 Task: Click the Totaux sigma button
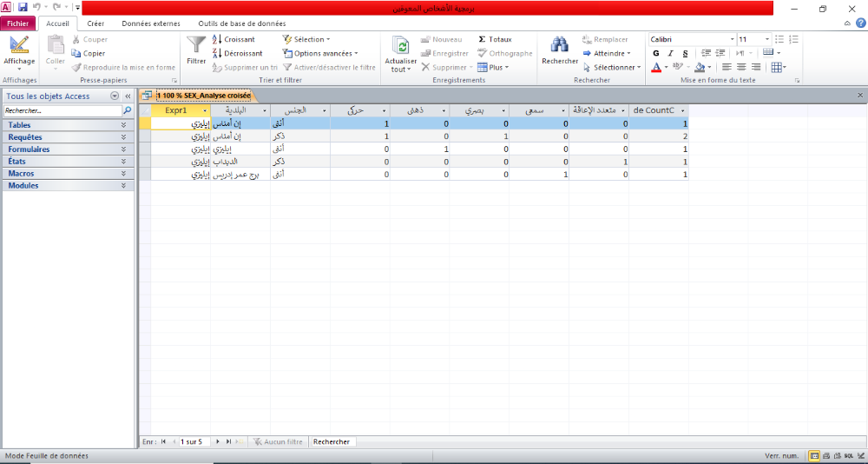(x=495, y=39)
